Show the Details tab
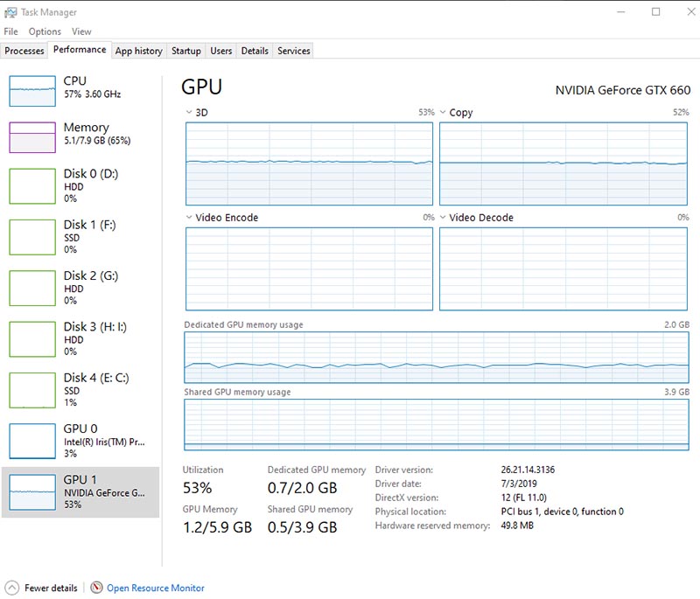This screenshot has height=599, width=700. (255, 51)
